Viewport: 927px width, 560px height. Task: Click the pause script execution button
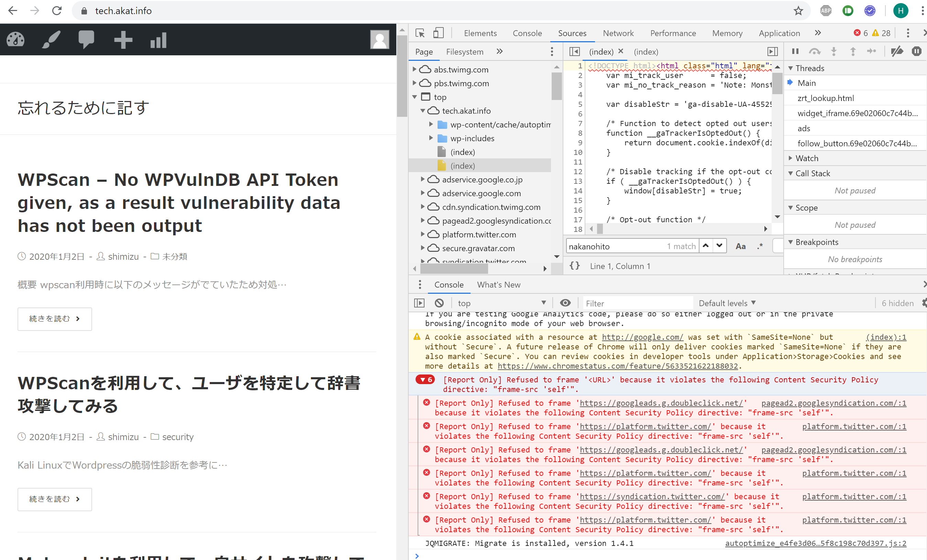click(x=795, y=52)
